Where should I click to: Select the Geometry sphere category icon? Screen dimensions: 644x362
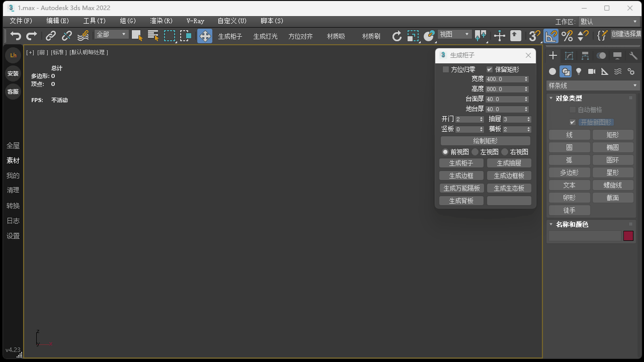(552, 71)
